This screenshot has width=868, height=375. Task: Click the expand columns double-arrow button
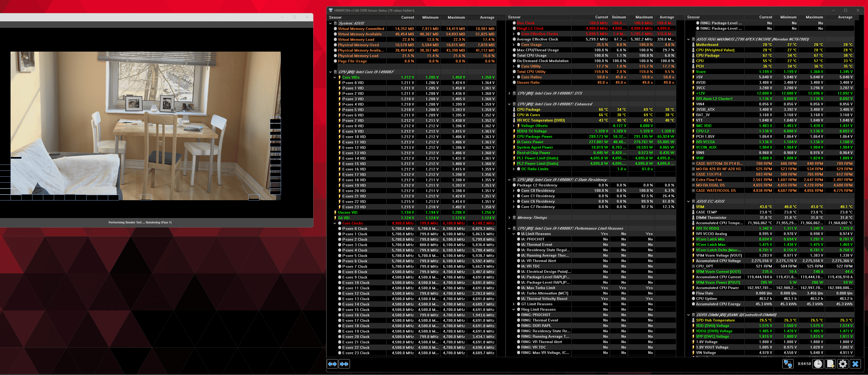(332, 364)
